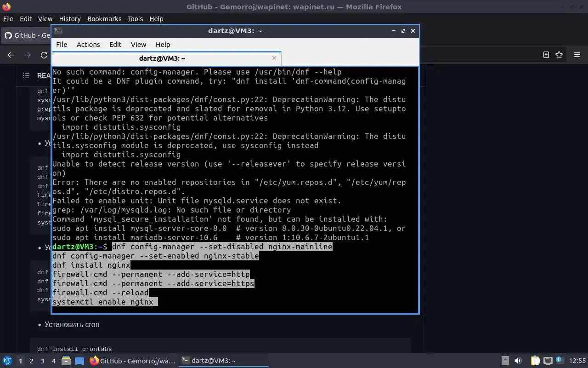Open Firefox Help menu
Viewport: 588px width, 368px height.
[x=156, y=19]
